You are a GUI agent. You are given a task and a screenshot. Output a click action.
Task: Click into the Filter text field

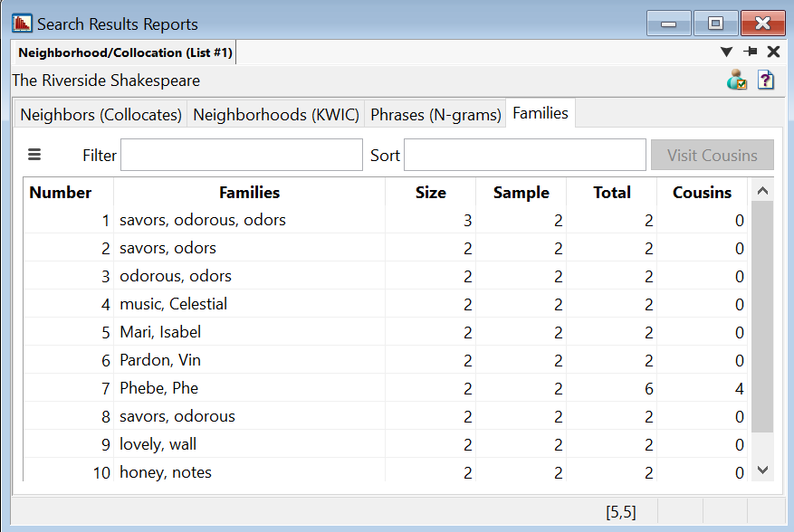point(241,155)
